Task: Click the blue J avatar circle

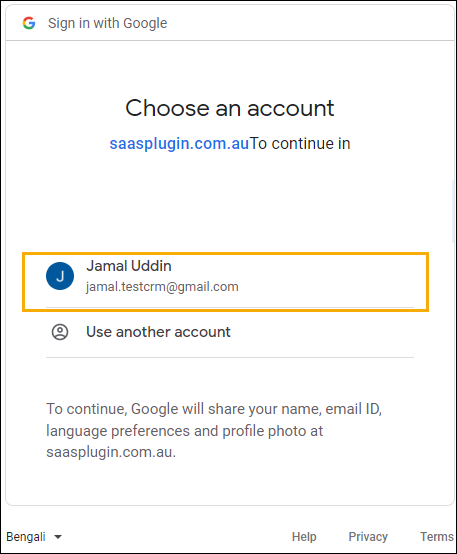Action: click(60, 276)
